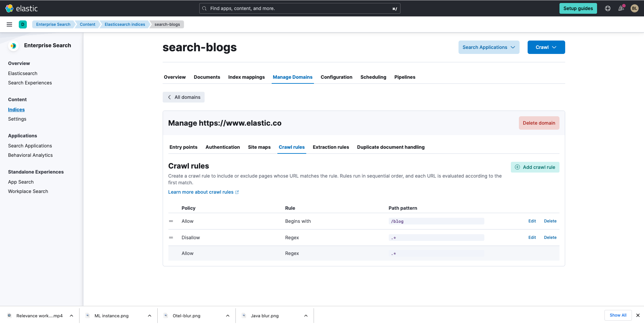Expand options for Relevance work mp4 download
644x325 pixels.
pos(71,316)
